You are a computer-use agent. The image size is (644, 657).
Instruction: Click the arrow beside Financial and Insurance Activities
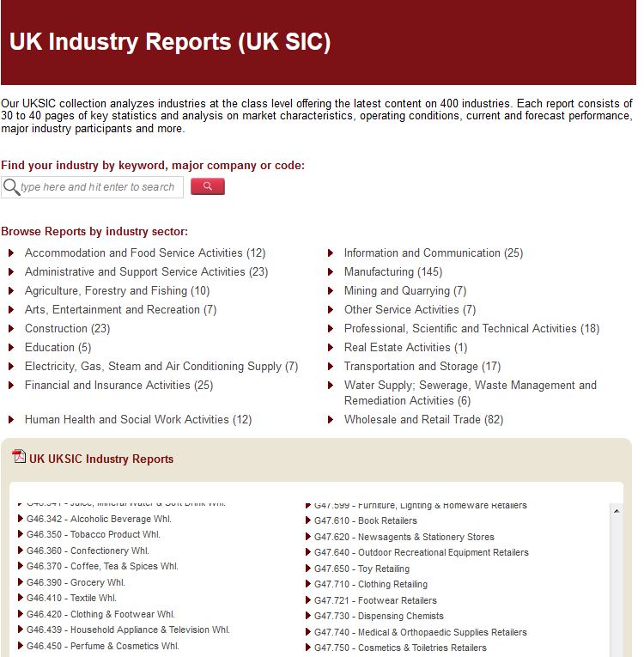11,385
